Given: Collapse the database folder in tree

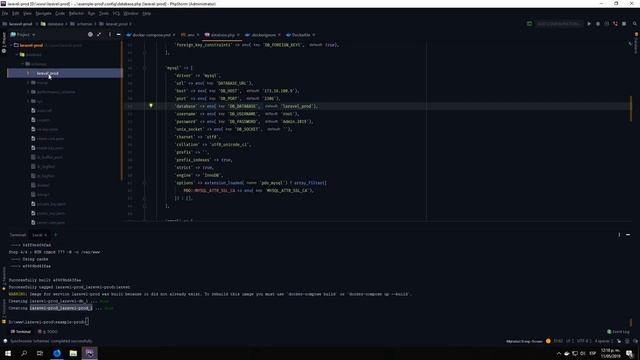Looking at the screenshot, I should 17,55.
